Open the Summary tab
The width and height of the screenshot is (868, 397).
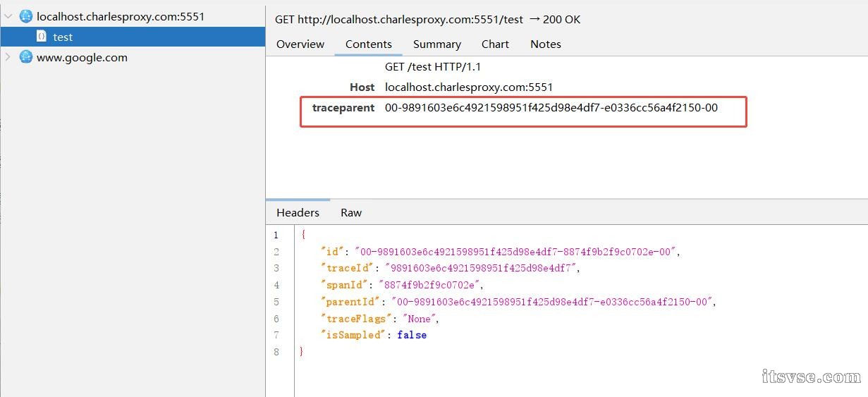(x=436, y=44)
